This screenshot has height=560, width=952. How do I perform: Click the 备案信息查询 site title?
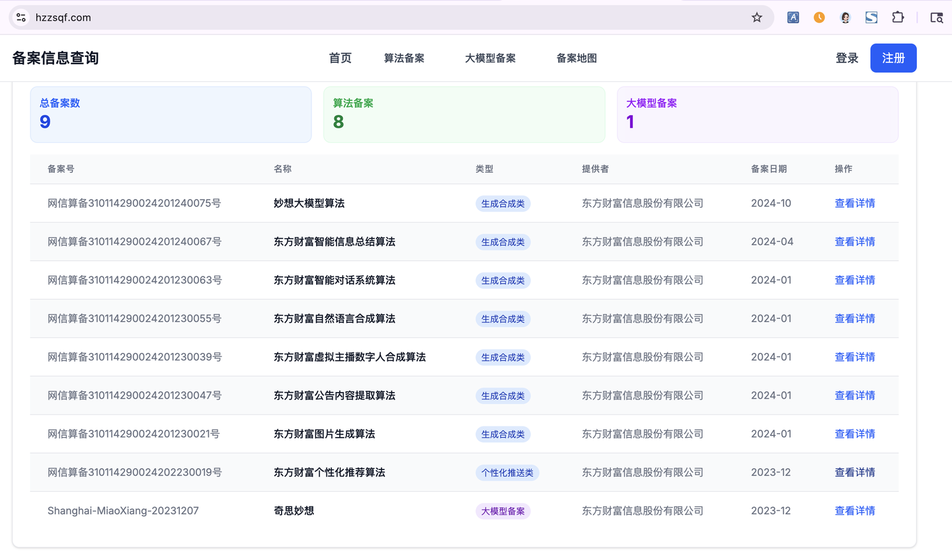point(56,58)
